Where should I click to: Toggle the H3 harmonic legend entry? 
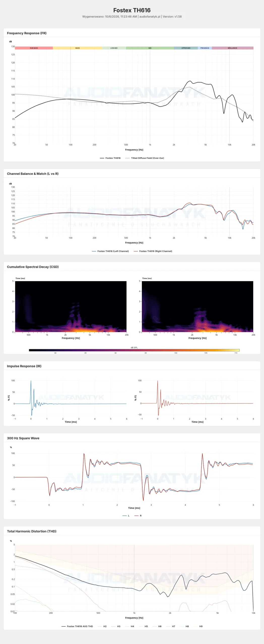coord(116,626)
